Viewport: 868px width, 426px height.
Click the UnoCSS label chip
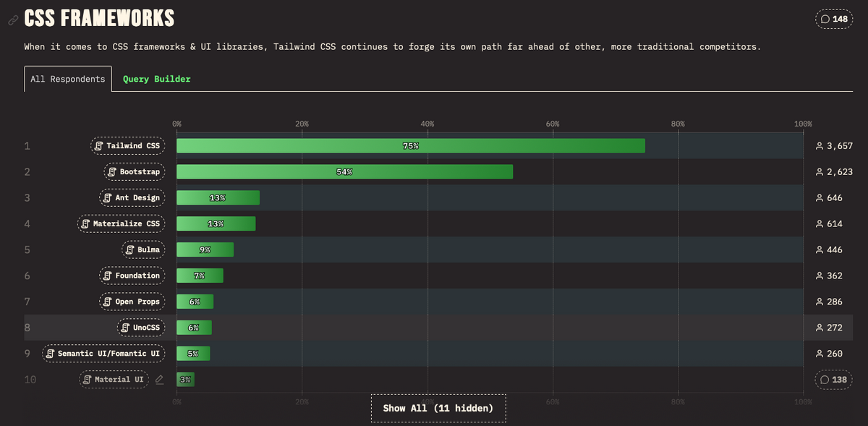[141, 328]
